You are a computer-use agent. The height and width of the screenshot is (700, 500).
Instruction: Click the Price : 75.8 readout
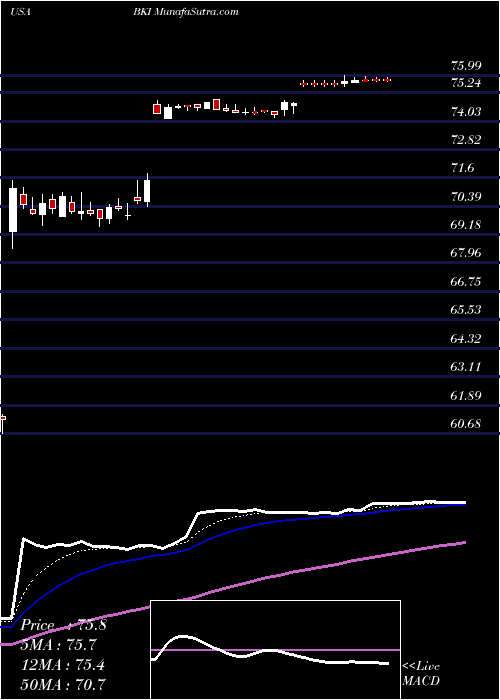(64, 625)
